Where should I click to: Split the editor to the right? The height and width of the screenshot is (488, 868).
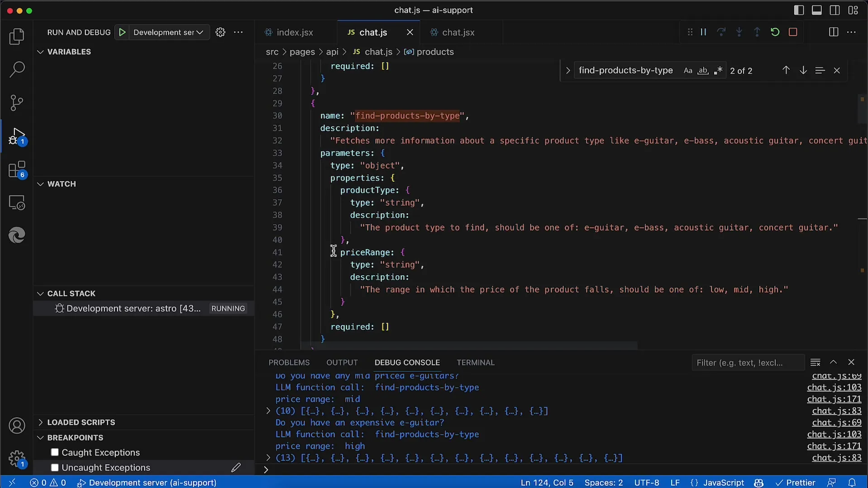(x=834, y=32)
